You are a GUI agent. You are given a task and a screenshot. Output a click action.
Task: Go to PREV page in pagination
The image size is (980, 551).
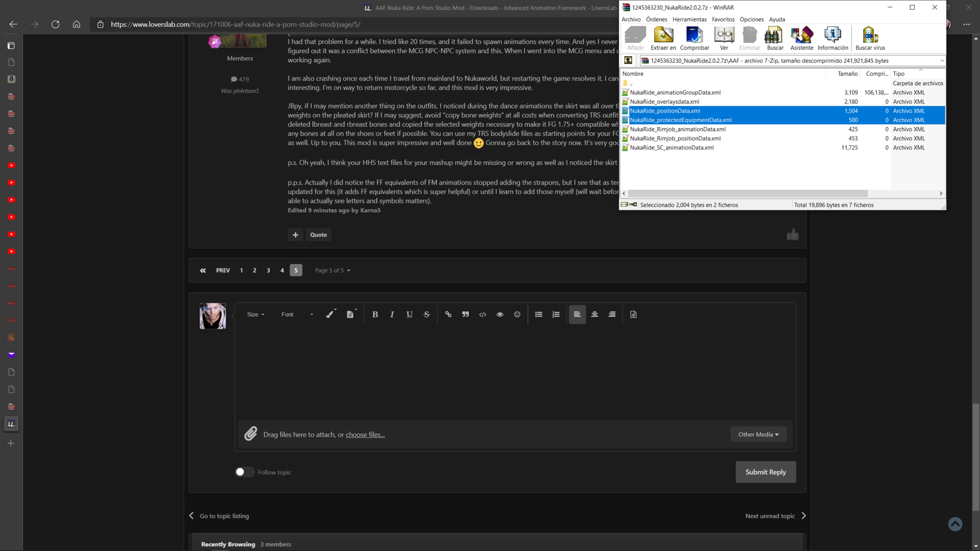point(223,270)
